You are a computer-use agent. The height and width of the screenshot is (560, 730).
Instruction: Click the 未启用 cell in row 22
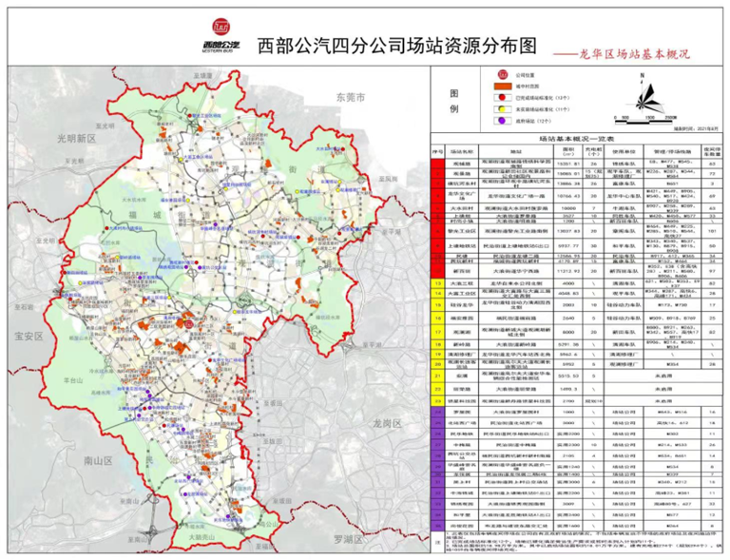tap(663, 389)
